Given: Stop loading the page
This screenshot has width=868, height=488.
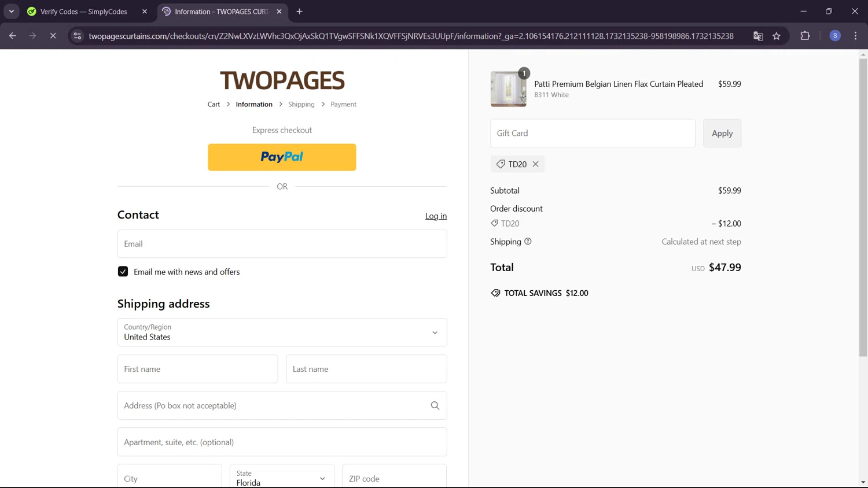Looking at the screenshot, I should coord(53,36).
